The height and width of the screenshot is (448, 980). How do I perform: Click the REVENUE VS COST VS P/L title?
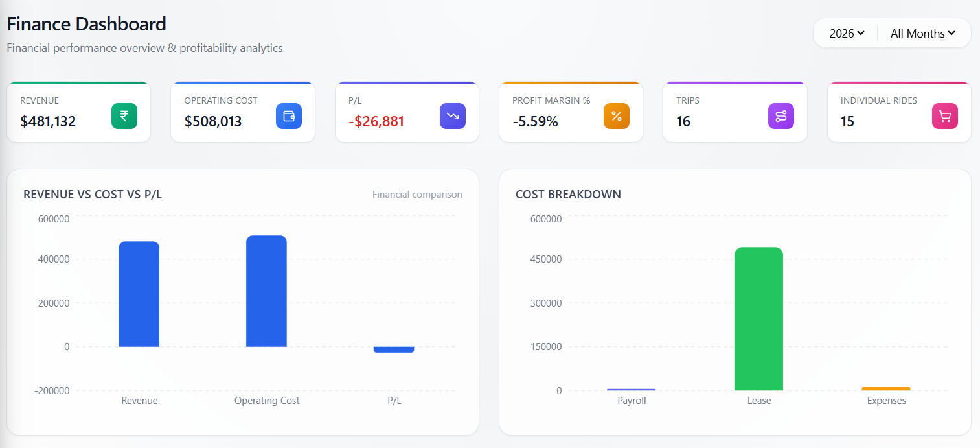coord(93,194)
